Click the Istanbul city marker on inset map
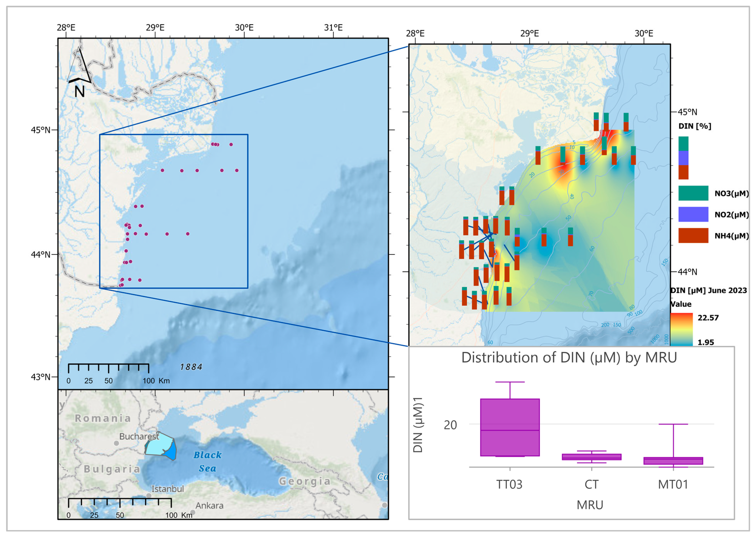Screen dimensions: 756x537 pyautogui.click(x=149, y=495)
